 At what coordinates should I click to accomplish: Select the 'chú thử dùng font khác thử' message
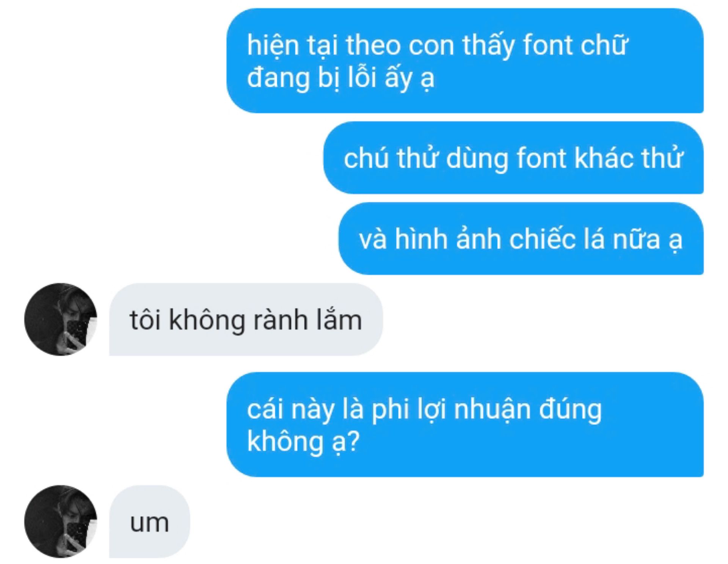(513, 158)
